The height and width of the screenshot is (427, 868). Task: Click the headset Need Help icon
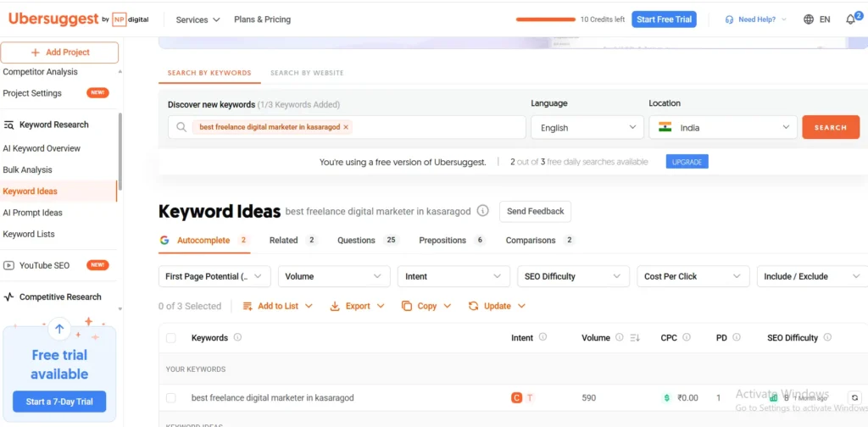pos(730,19)
